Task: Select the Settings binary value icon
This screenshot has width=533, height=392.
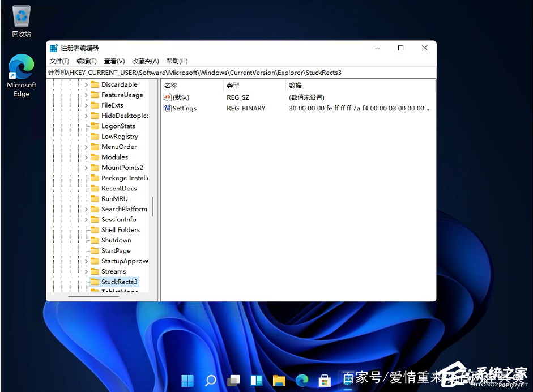Action: click(x=167, y=108)
